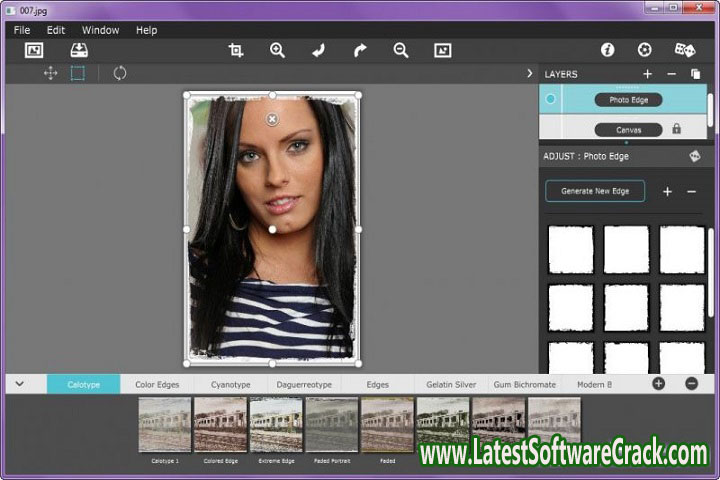
Task: Choose middle edge shape in top row
Action: [x=626, y=250]
